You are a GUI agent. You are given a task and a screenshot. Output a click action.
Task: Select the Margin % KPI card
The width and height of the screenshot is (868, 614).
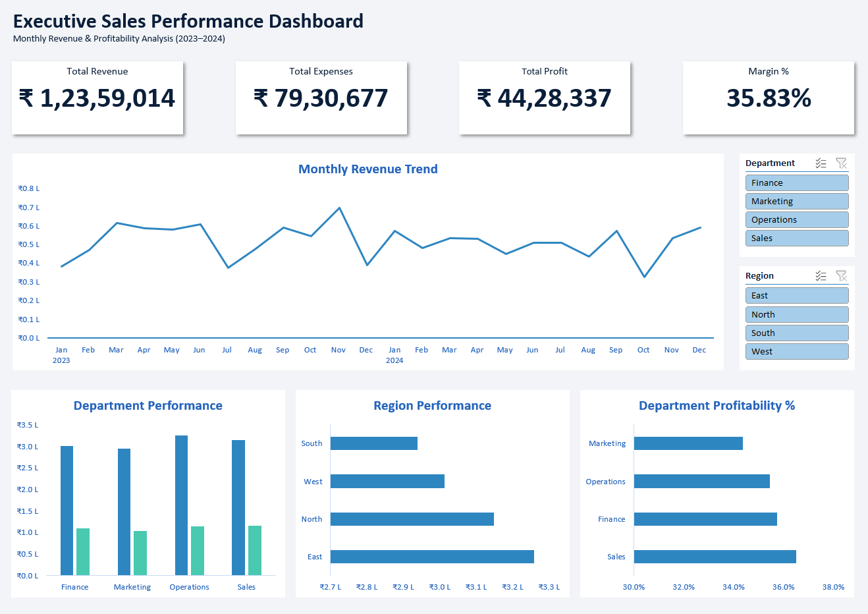[x=768, y=98]
